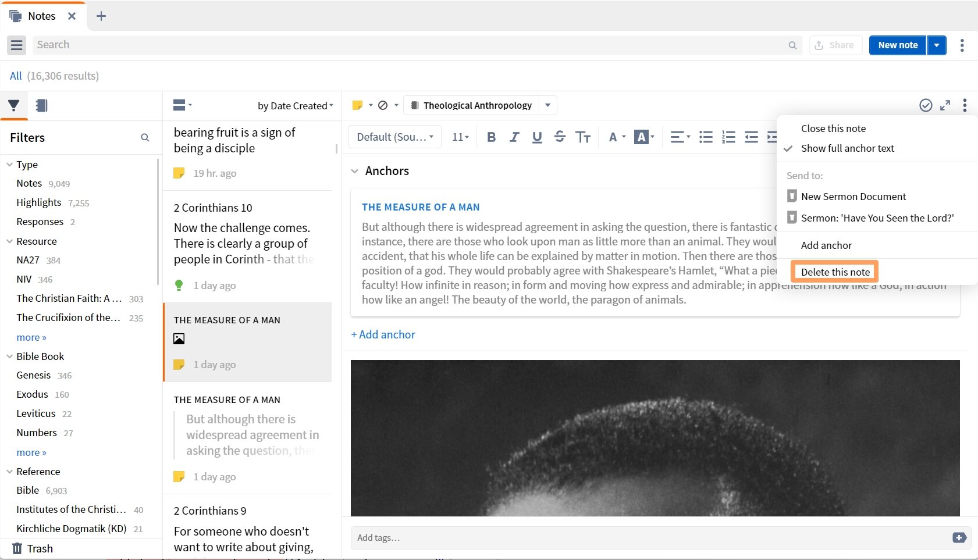Open the Theological Anthropology notebook dropdown
This screenshot has height=560, width=978.
point(547,105)
